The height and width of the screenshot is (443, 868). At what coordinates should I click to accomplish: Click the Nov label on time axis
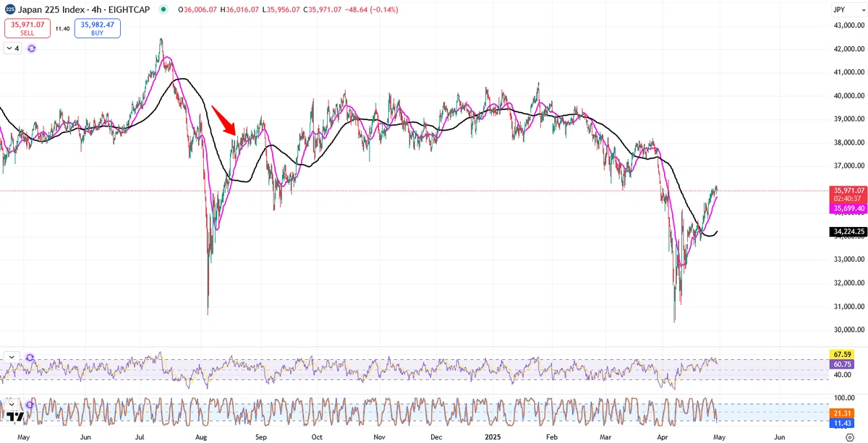tap(379, 437)
